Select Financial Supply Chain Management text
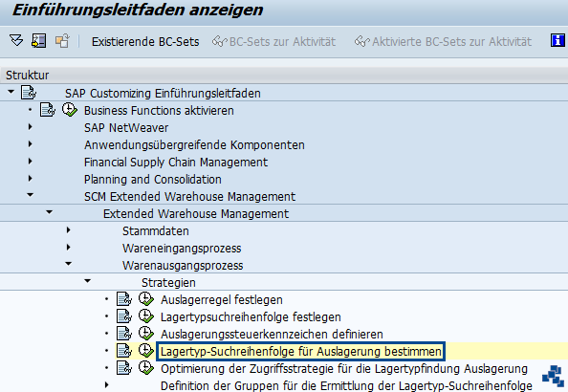Image resolution: width=568 pixels, height=392 pixels. point(176,162)
